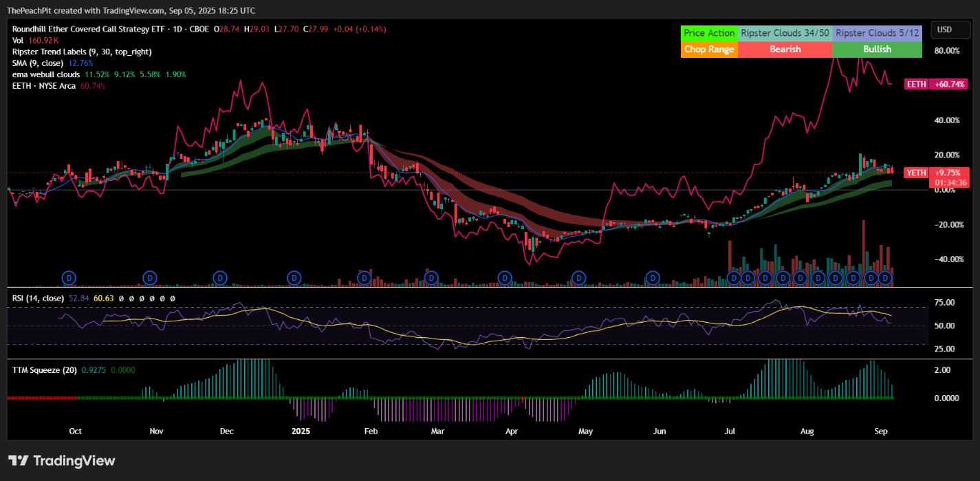This screenshot has width=980, height=481.
Task: Click the TradingView logo at bottom left
Action: (x=60, y=460)
